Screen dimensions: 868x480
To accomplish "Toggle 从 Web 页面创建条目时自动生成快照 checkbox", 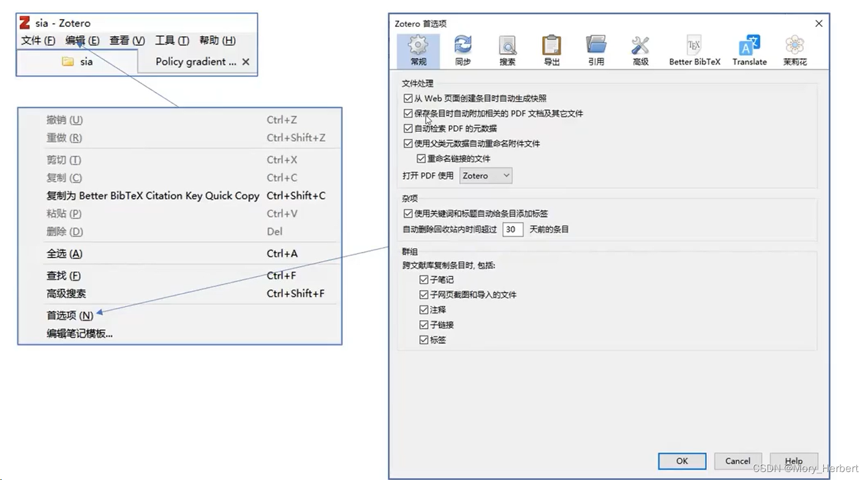I will (x=408, y=98).
